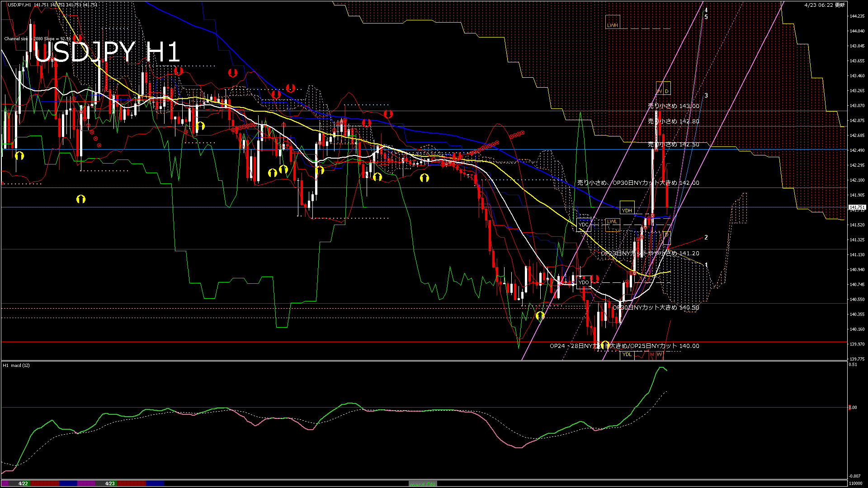This screenshot has height=488, width=868.
Task: Click the OP30日NYカット大きめ 142.00 label
Action: point(638,183)
